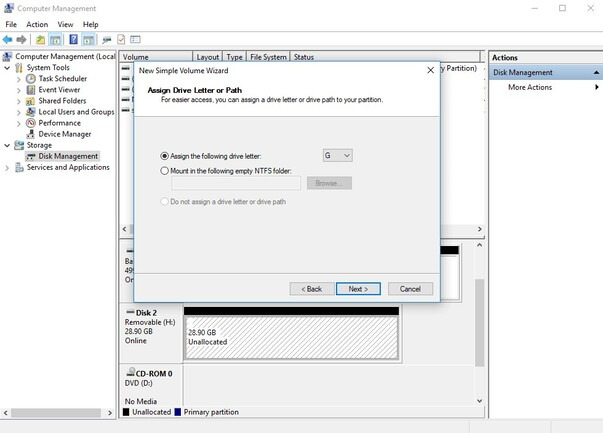Viewport: 603px width, 433px height.
Task: Expand the Task Scheduler node
Action: click(19, 79)
